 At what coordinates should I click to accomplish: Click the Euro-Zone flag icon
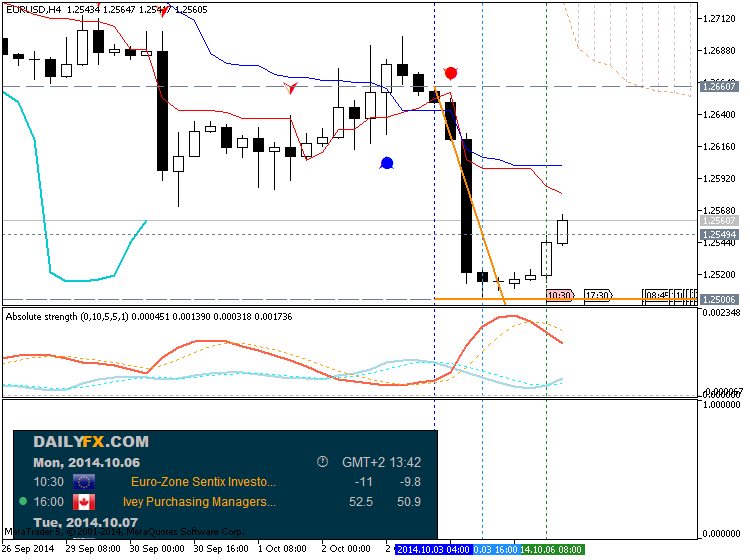[x=84, y=481]
